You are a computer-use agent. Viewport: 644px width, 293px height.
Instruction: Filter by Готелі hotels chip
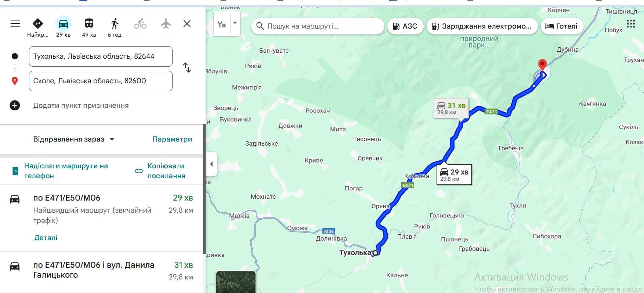[562, 26]
